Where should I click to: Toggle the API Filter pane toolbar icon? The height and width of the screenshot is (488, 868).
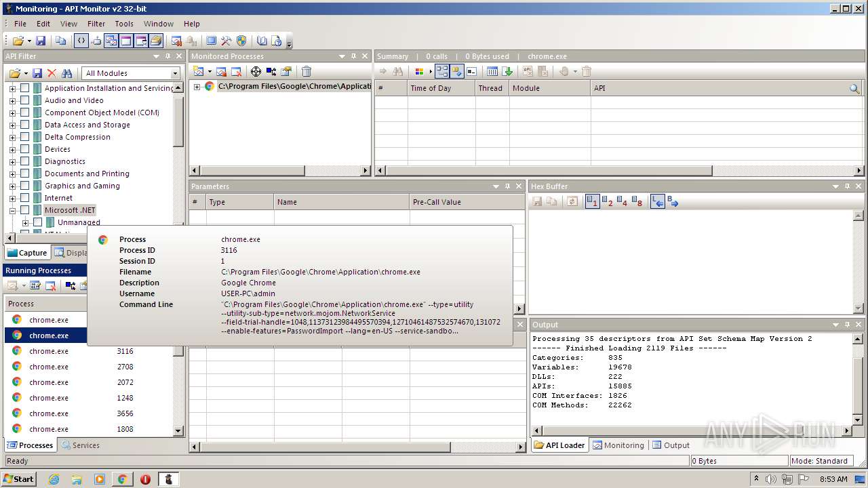click(81, 41)
